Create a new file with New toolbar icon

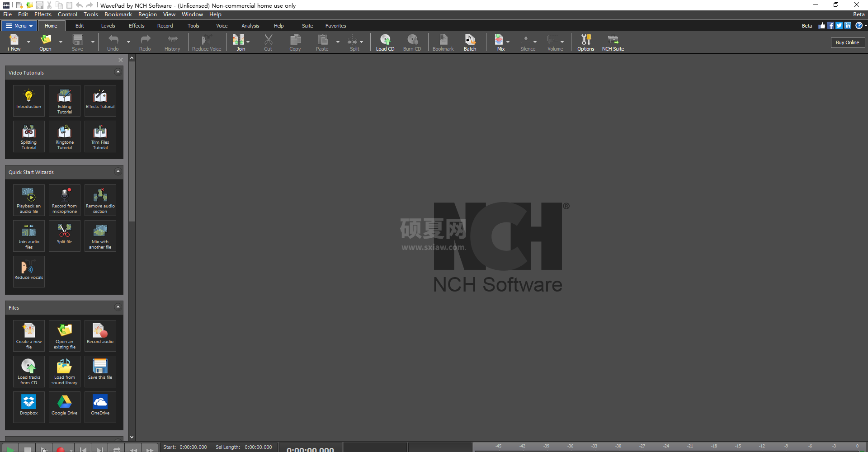[x=14, y=42]
